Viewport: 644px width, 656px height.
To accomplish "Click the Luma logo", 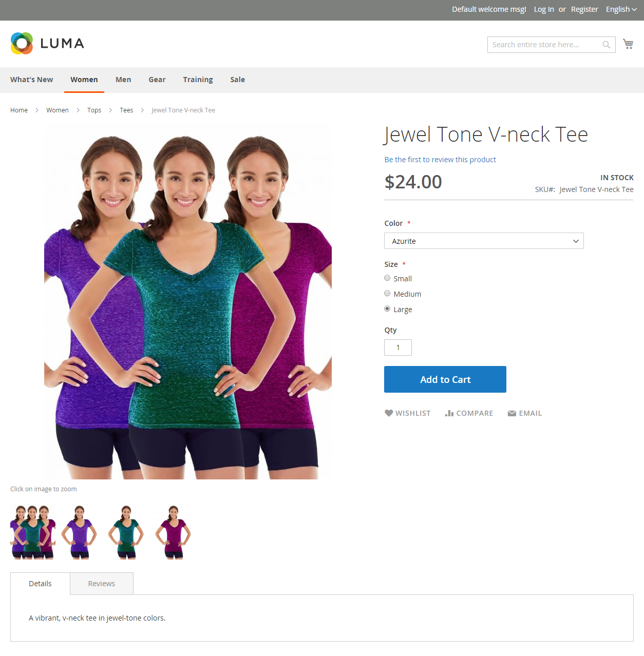I will (47, 43).
